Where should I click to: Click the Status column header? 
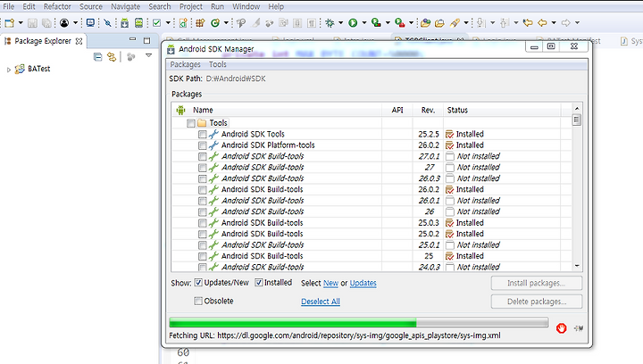click(x=502, y=110)
